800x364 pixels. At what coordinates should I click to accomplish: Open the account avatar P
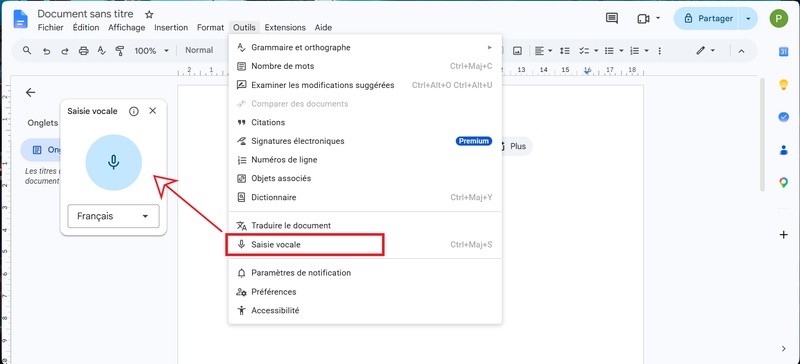tap(779, 18)
